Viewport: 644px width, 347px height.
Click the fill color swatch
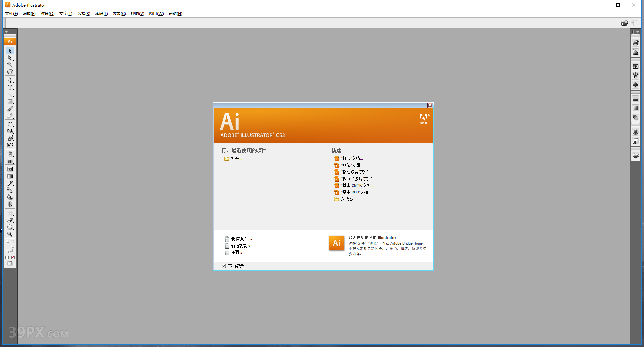pyautogui.click(x=9, y=248)
